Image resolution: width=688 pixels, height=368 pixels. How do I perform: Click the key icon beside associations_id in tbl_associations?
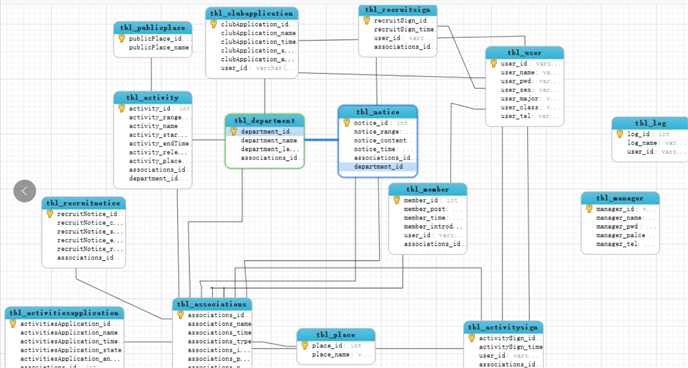point(180,315)
